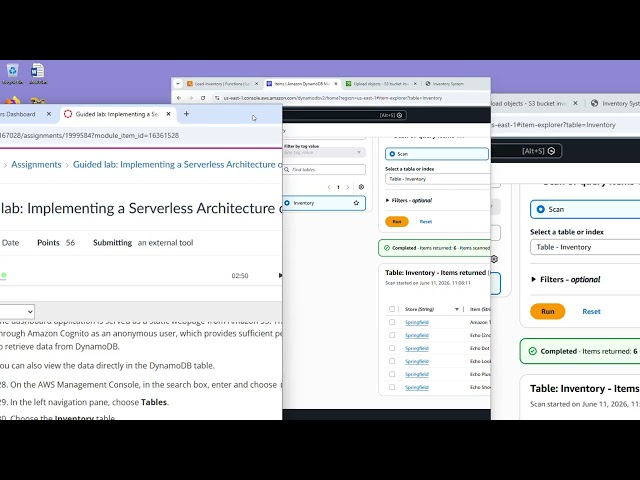Screen dimensions: 640x480
Task: Click the gear icon beside the Completed banner
Action: [494, 259]
